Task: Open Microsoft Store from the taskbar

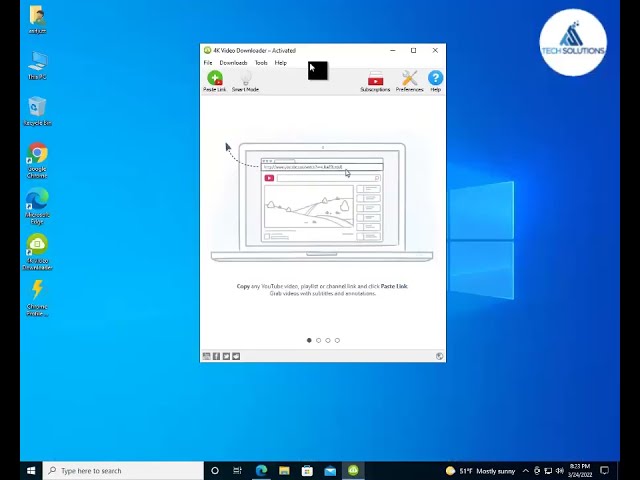Action: pyautogui.click(x=307, y=471)
